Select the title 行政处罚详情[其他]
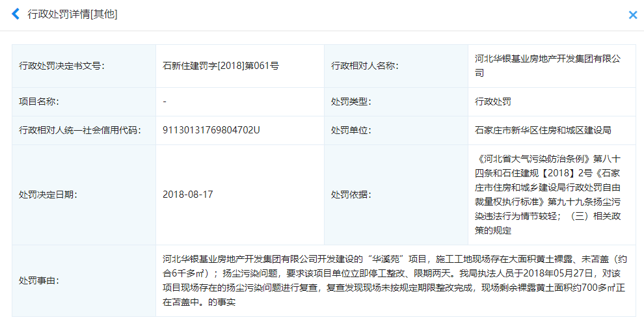Viewport: 644px width, 324px height. tap(72, 14)
